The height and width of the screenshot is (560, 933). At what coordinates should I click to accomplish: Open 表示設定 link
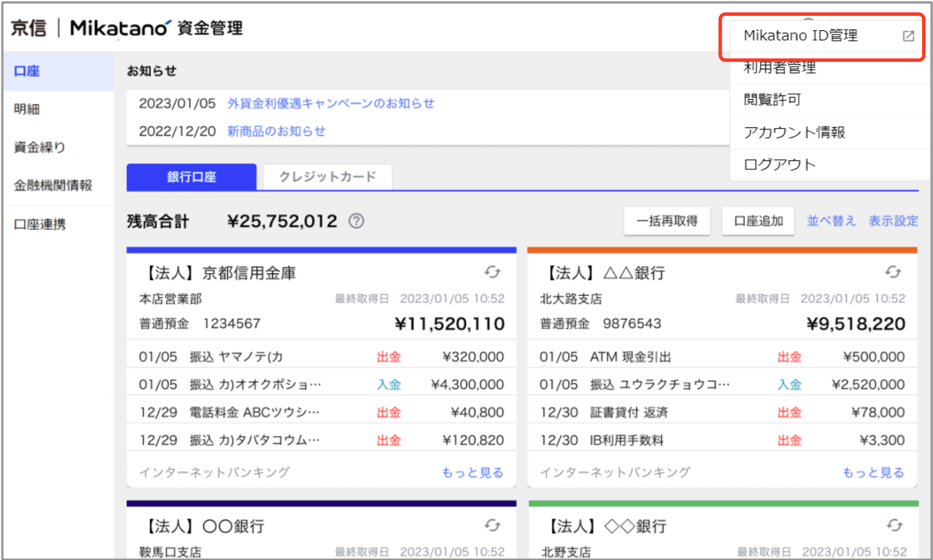(893, 221)
